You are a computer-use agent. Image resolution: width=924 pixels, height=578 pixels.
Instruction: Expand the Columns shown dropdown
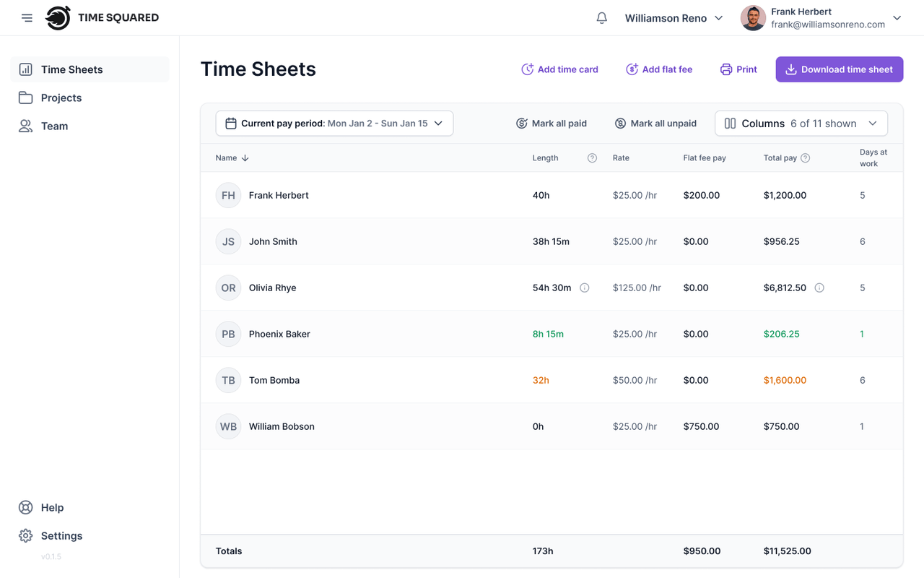801,124
